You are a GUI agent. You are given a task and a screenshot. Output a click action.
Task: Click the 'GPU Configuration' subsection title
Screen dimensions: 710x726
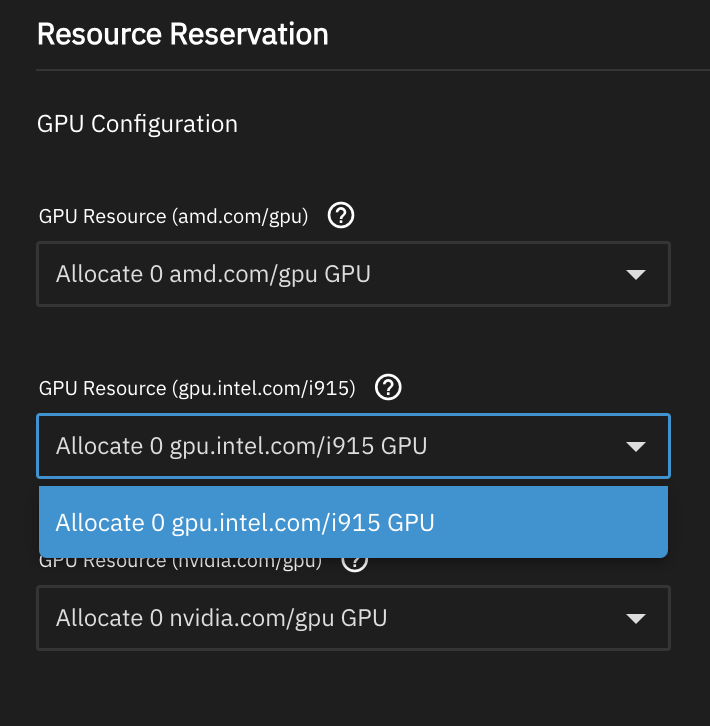(137, 124)
